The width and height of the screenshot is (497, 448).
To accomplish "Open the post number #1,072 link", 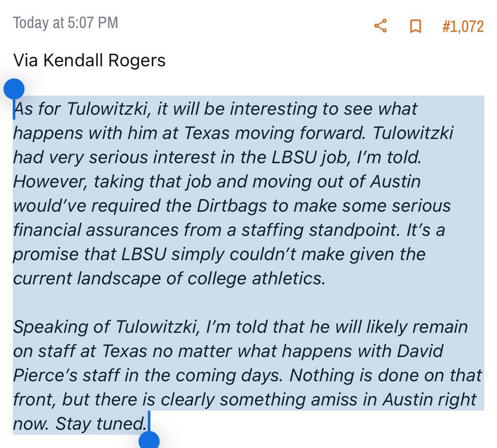I will (x=462, y=26).
